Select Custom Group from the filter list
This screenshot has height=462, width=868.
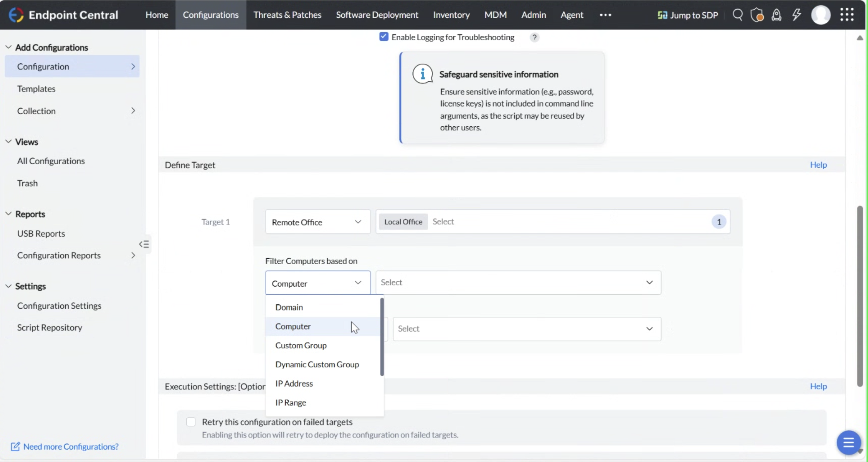(x=301, y=345)
